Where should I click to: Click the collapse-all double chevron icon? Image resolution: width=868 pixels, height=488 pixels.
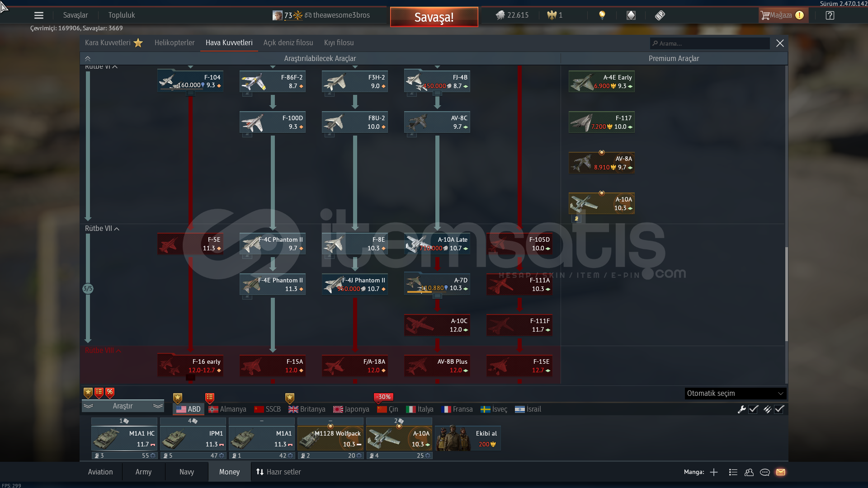(88, 58)
